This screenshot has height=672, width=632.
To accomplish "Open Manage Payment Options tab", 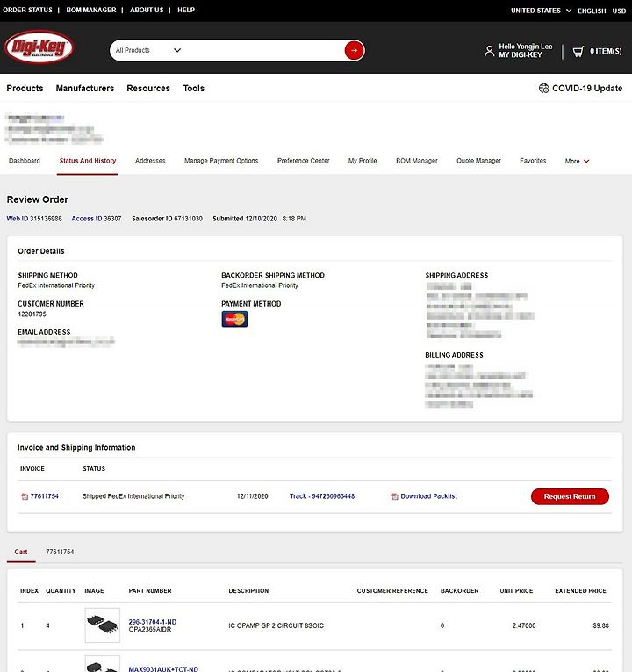I will [x=221, y=161].
